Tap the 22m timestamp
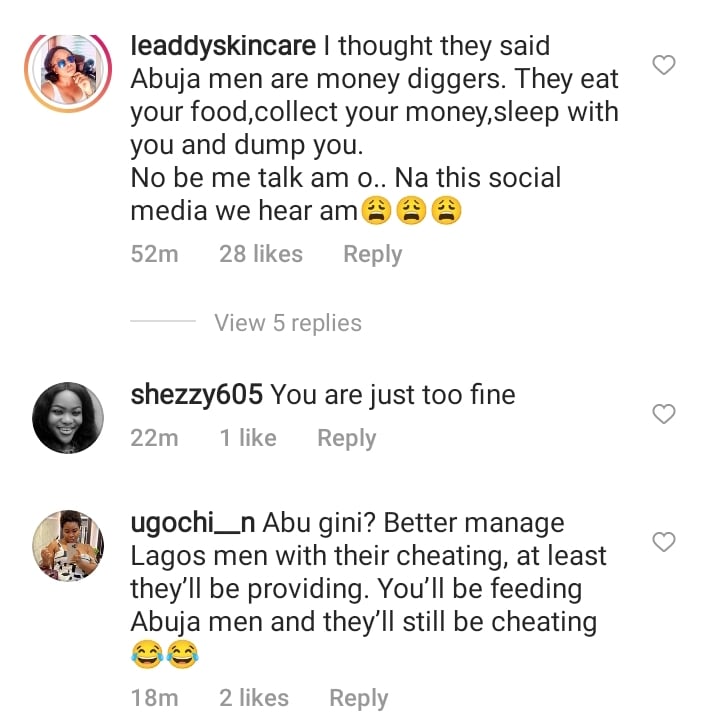 click(155, 438)
